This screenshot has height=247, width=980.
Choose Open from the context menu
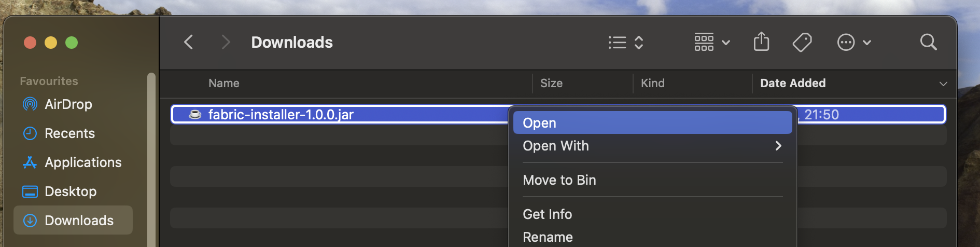point(652,123)
